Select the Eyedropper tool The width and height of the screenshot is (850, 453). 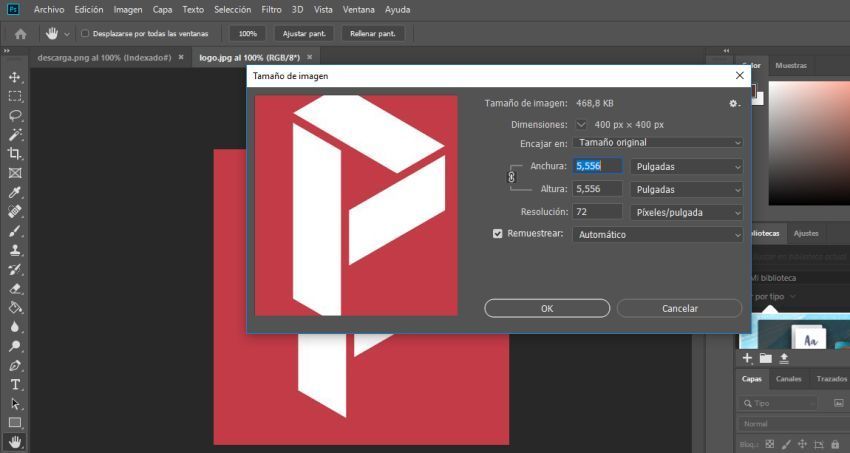point(15,192)
